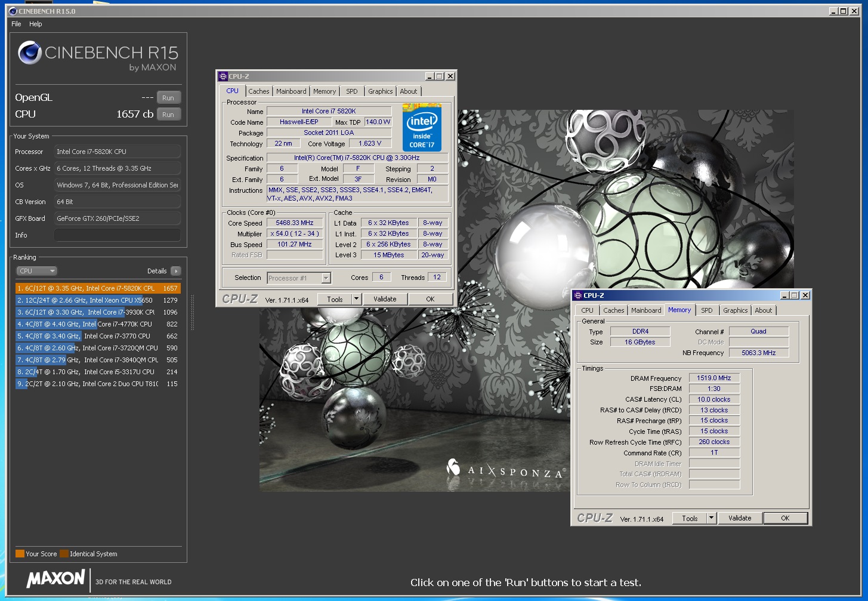Screen dimensions: 868x601
Task: Expand ranking Details arrow button
Action: pos(175,271)
